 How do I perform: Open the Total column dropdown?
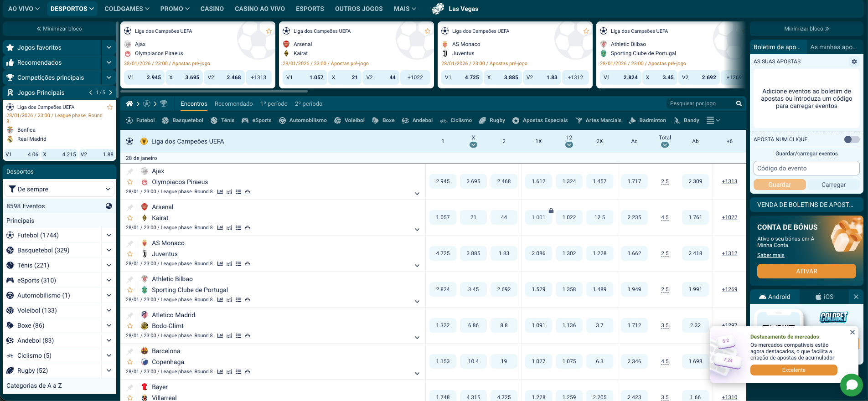[665, 145]
